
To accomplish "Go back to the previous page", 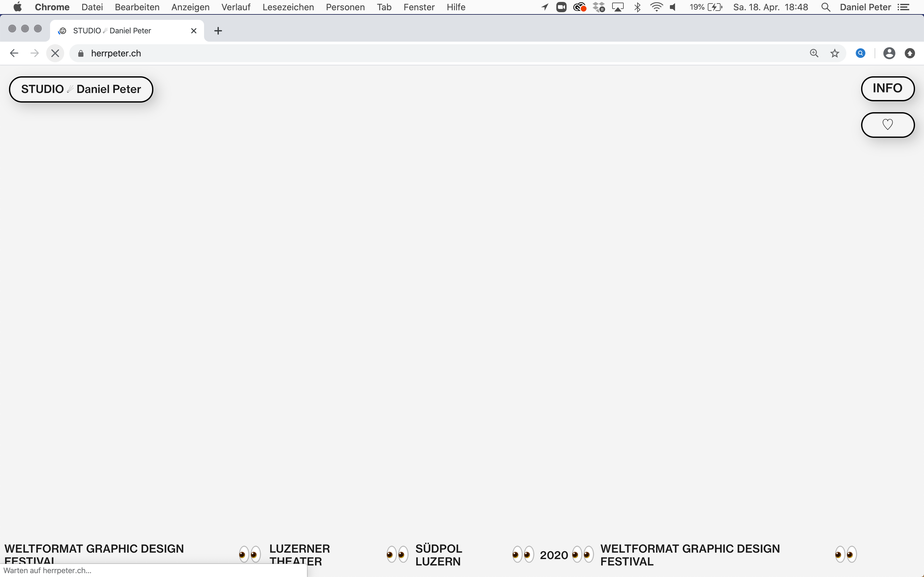I will tap(14, 54).
